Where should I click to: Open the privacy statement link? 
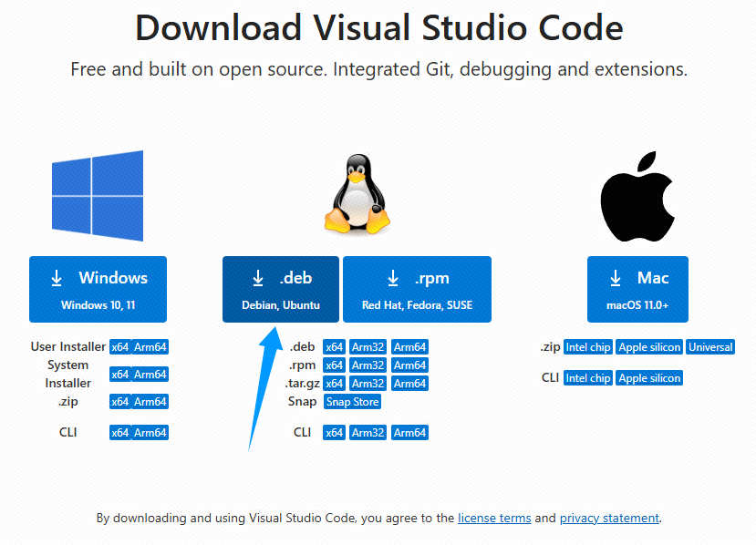coord(609,518)
